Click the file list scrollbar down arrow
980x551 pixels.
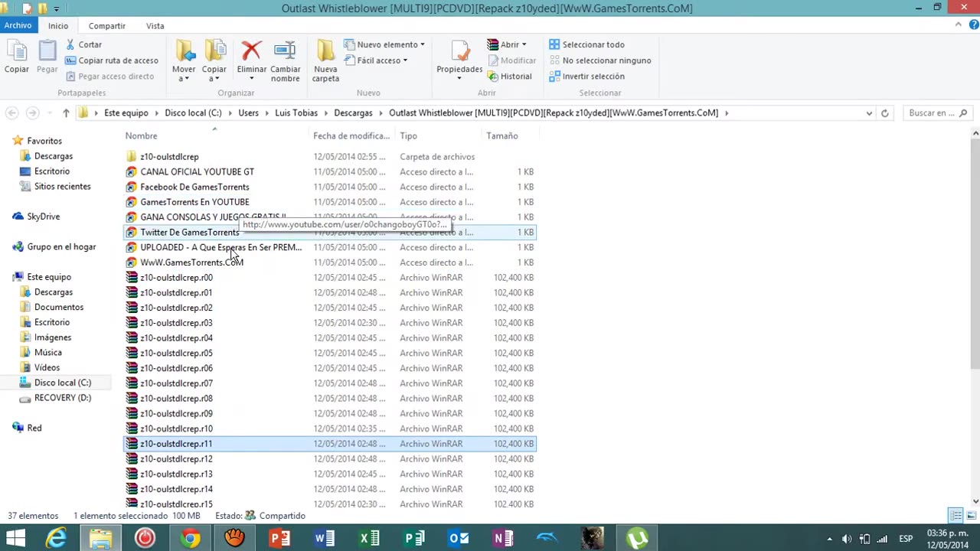[x=975, y=500]
